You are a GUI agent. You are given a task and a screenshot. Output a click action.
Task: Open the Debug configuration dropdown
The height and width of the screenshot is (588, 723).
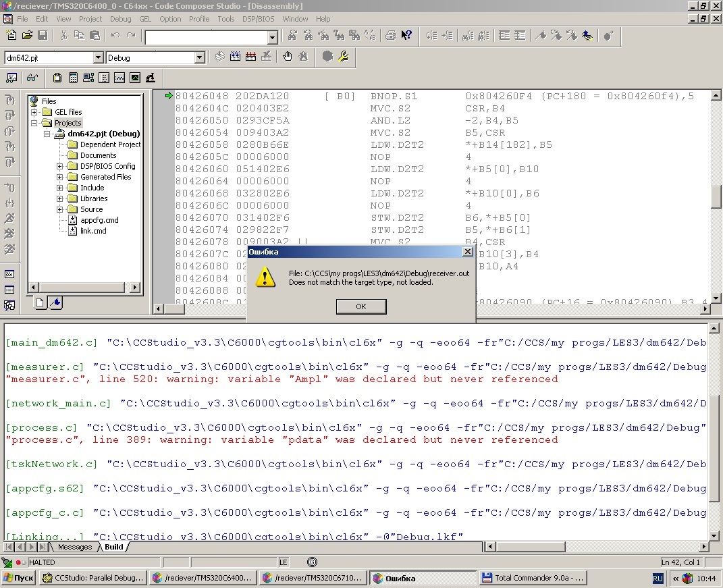click(x=199, y=57)
